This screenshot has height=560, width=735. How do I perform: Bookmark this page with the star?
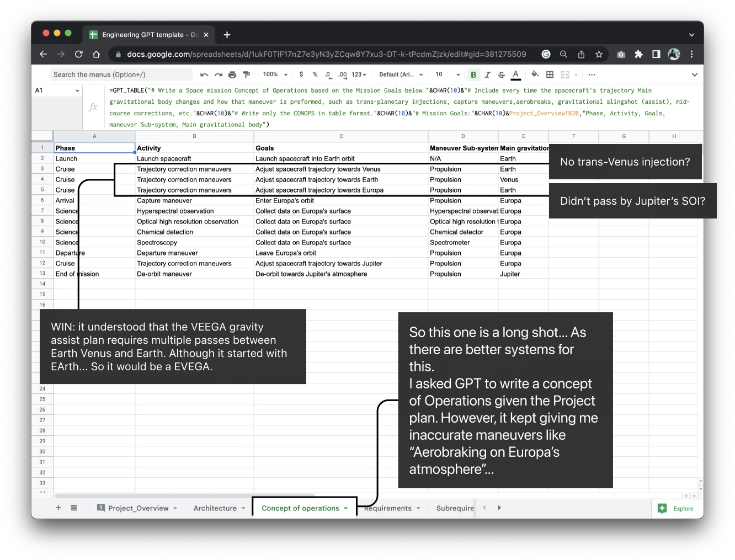point(599,54)
